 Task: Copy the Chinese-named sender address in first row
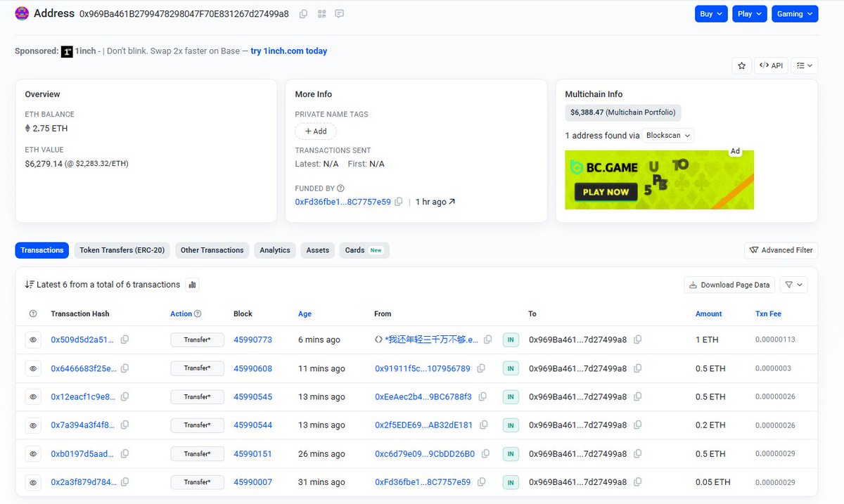click(488, 340)
